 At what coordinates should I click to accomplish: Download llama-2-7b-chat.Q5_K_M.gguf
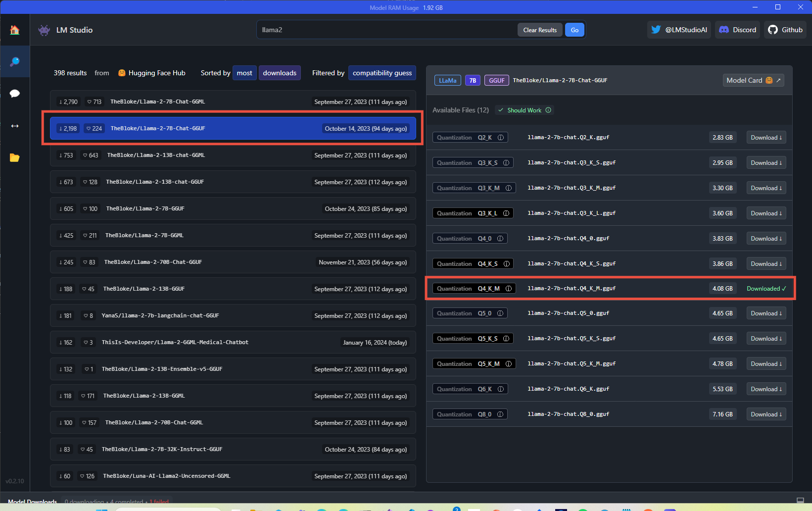tap(766, 364)
